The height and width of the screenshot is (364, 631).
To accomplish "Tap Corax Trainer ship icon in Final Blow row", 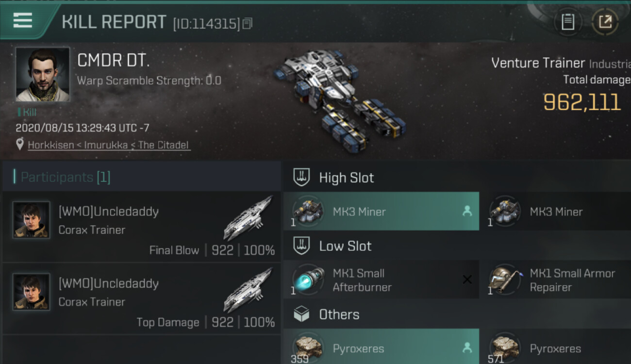I will [248, 218].
